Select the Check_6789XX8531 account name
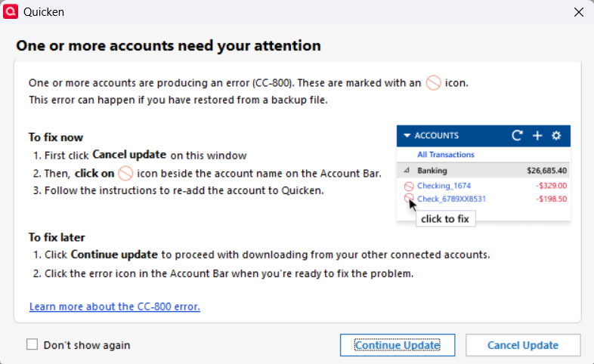 click(x=451, y=199)
